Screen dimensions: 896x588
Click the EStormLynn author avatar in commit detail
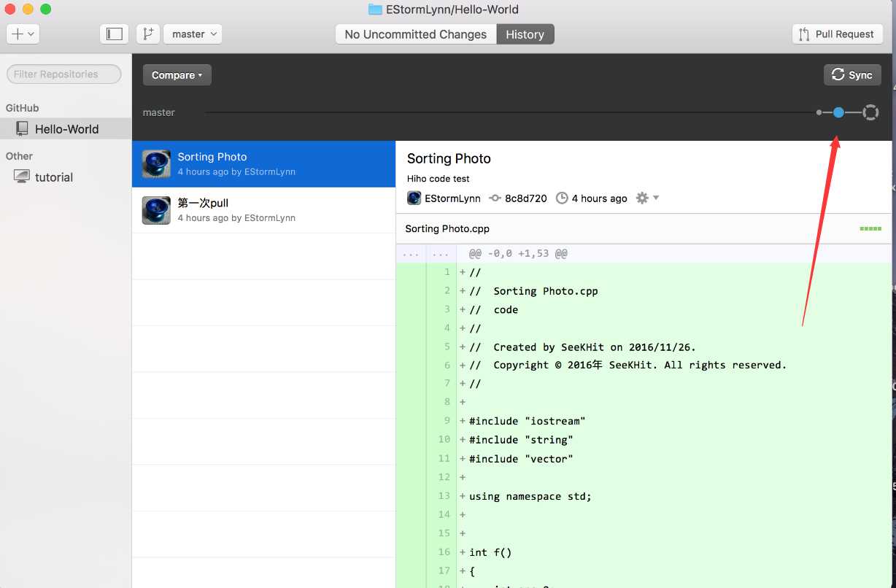(x=414, y=198)
